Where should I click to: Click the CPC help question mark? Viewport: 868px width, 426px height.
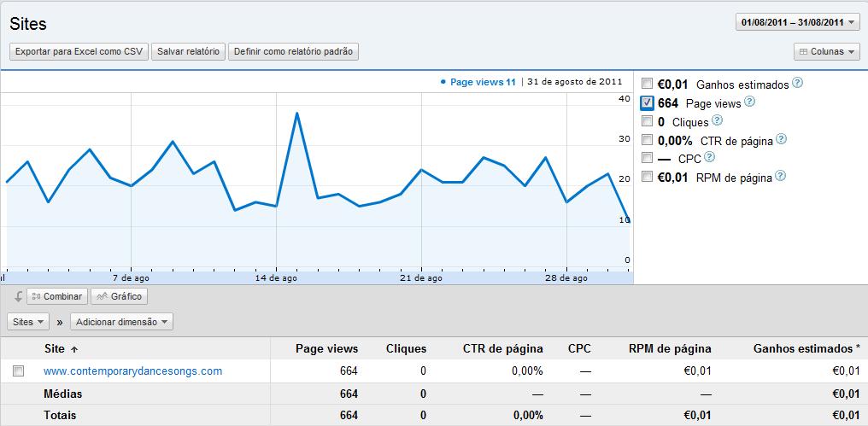click(x=709, y=158)
